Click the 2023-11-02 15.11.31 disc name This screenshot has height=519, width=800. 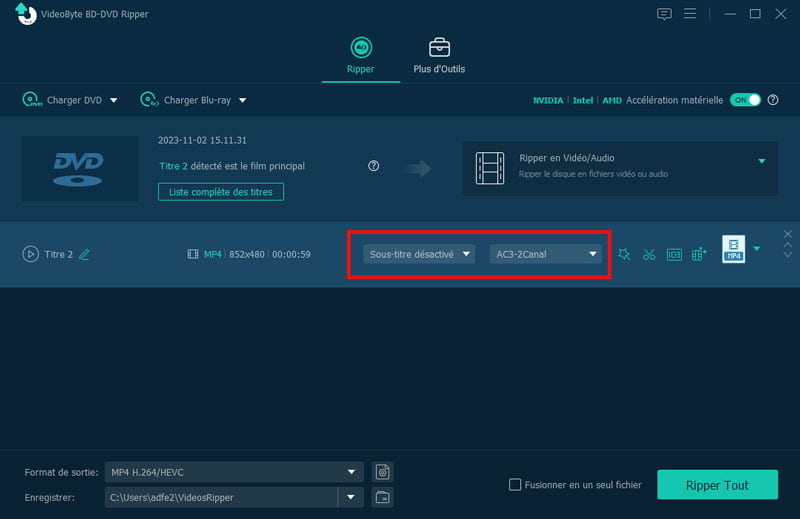202,140
